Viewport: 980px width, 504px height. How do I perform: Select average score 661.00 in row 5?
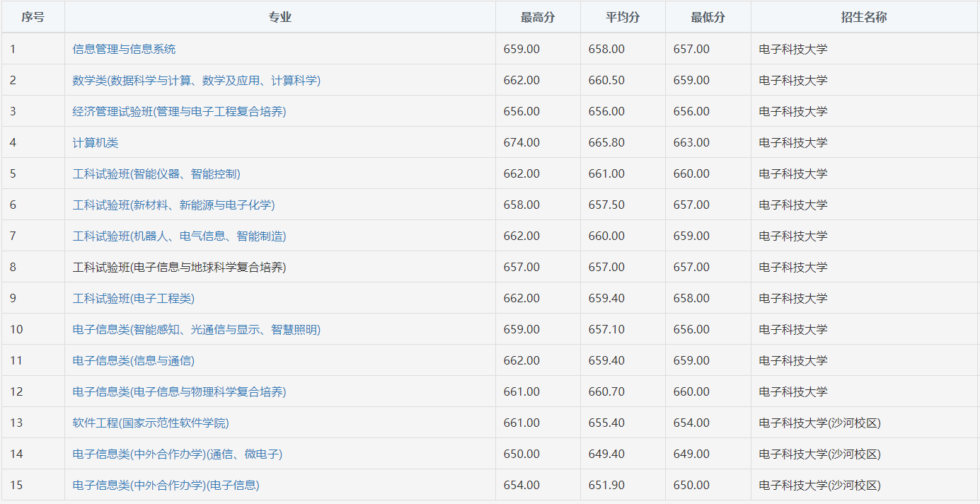tap(606, 173)
